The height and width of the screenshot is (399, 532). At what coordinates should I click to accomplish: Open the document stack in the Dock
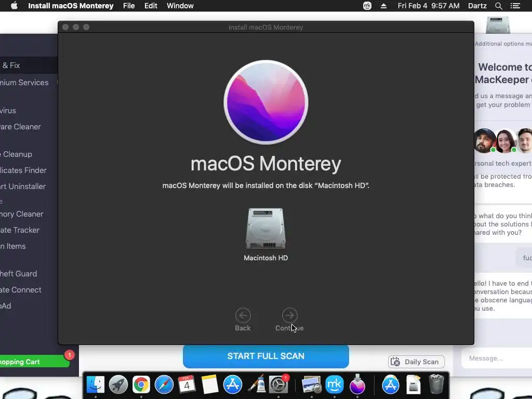click(x=414, y=385)
